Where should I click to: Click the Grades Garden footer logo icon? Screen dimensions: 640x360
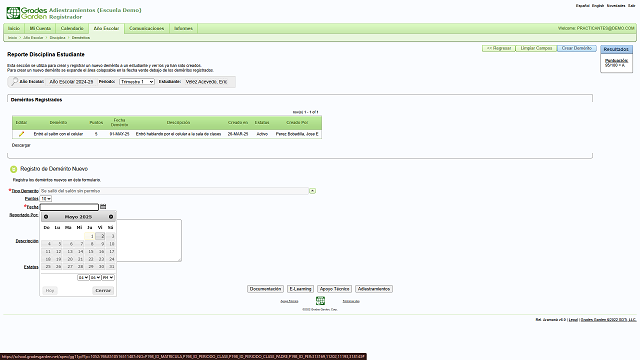click(x=320, y=301)
